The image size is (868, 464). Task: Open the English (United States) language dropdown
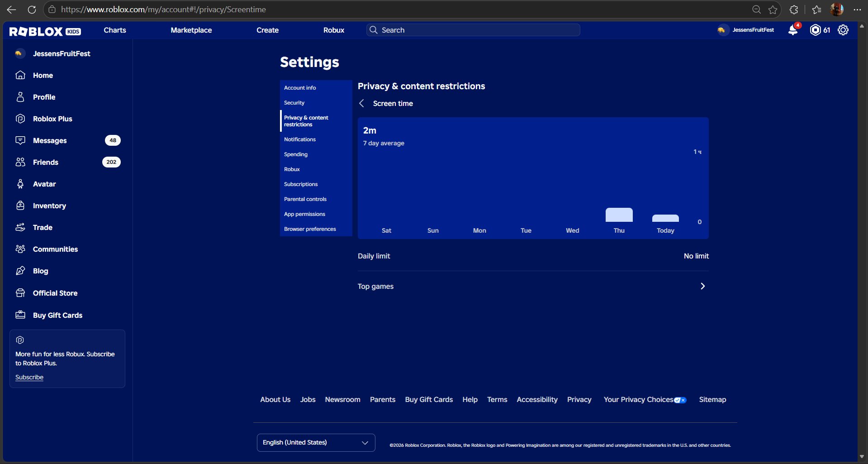(x=316, y=443)
